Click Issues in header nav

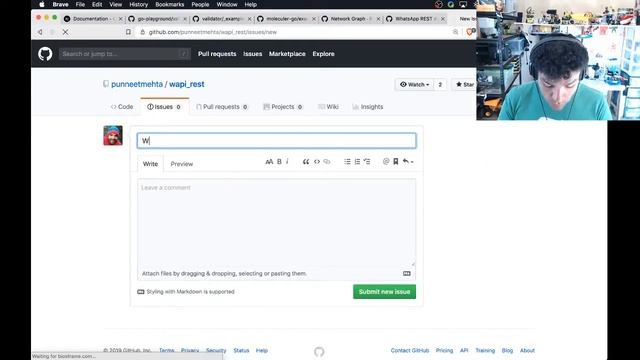pyautogui.click(x=253, y=54)
